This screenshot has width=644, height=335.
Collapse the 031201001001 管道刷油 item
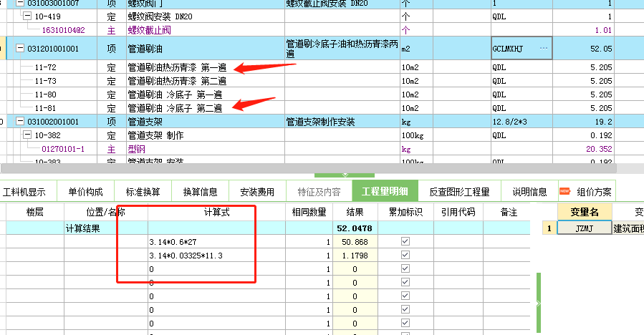tap(20, 48)
